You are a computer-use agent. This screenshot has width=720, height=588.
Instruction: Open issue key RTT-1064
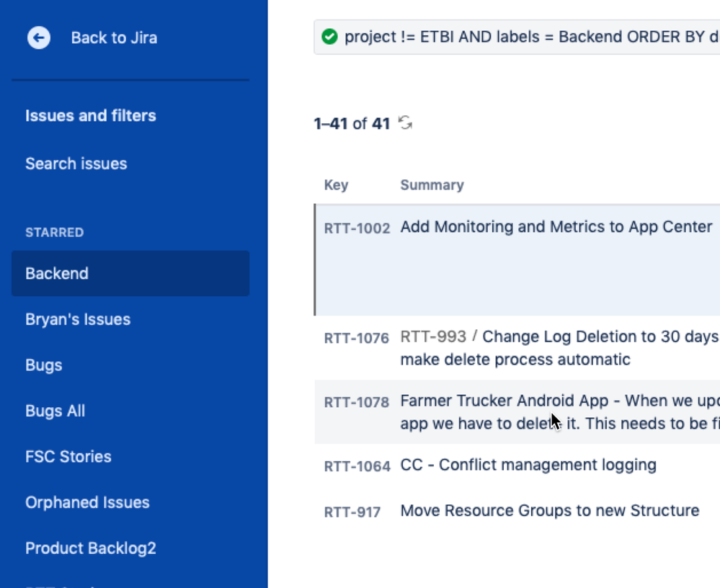[x=357, y=466]
